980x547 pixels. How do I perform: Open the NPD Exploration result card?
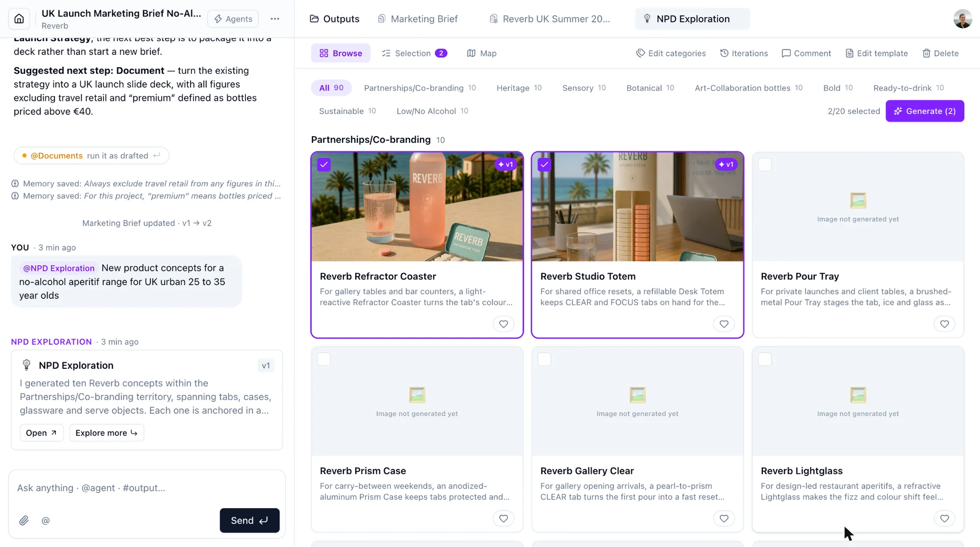point(41,433)
